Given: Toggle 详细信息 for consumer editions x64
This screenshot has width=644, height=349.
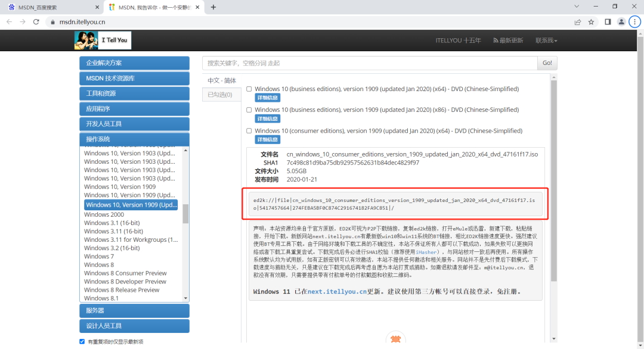Looking at the screenshot, I should [x=267, y=139].
